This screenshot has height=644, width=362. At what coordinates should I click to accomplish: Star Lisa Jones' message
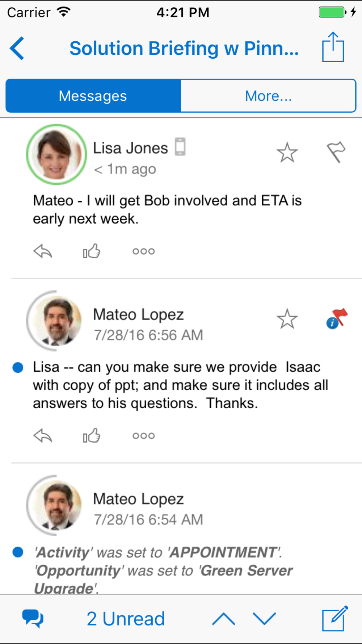(287, 152)
